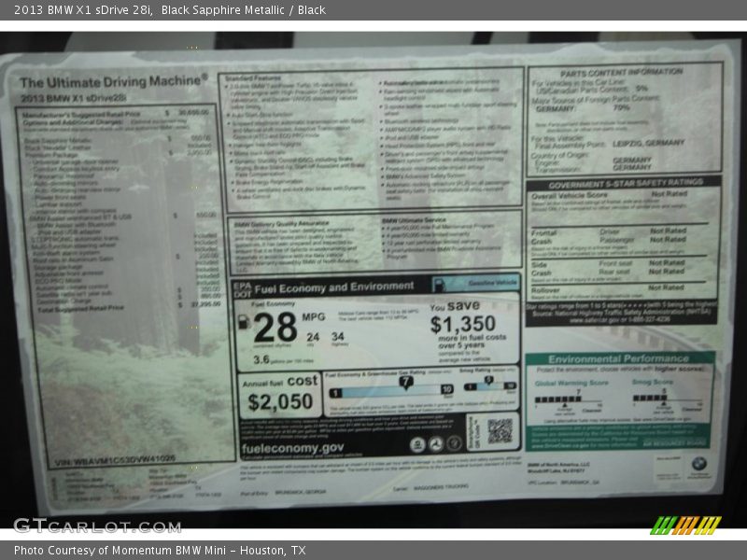Screen dimensions: 747x560
Task: Click 'LEIPZIG, GERMANY' assembly point
Action: click(648, 143)
